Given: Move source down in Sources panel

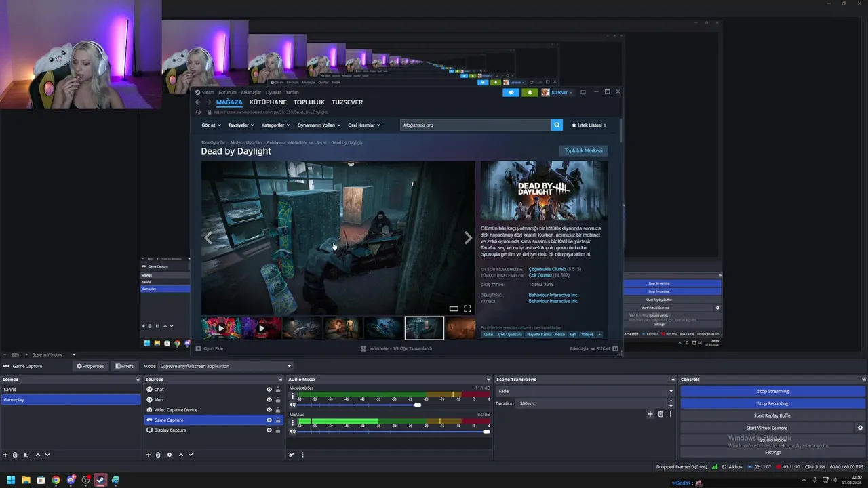Looking at the screenshot, I should point(191,455).
